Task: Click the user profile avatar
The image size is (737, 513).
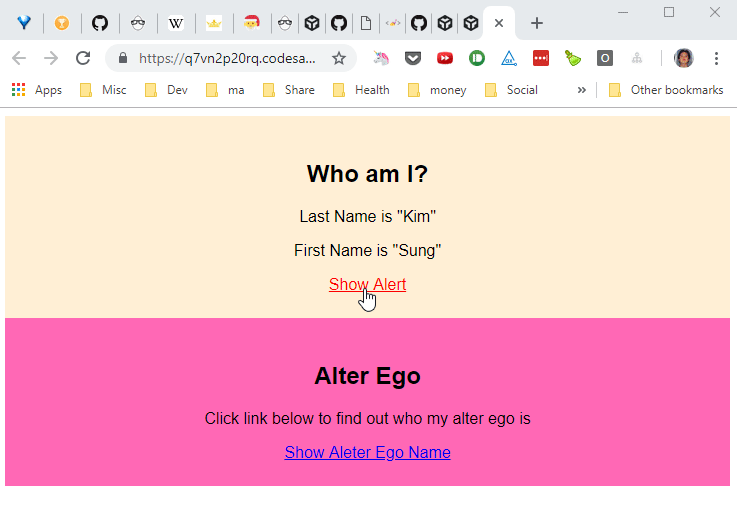Action: tap(683, 58)
